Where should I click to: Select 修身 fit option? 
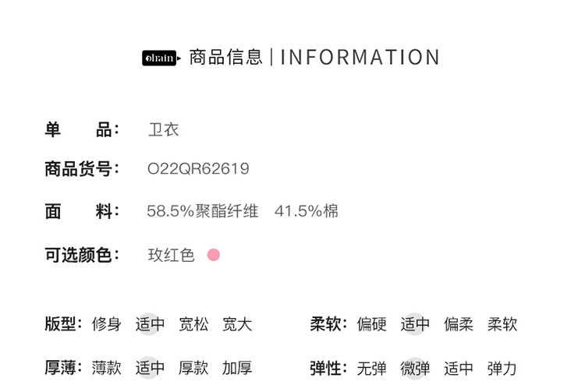107,324
